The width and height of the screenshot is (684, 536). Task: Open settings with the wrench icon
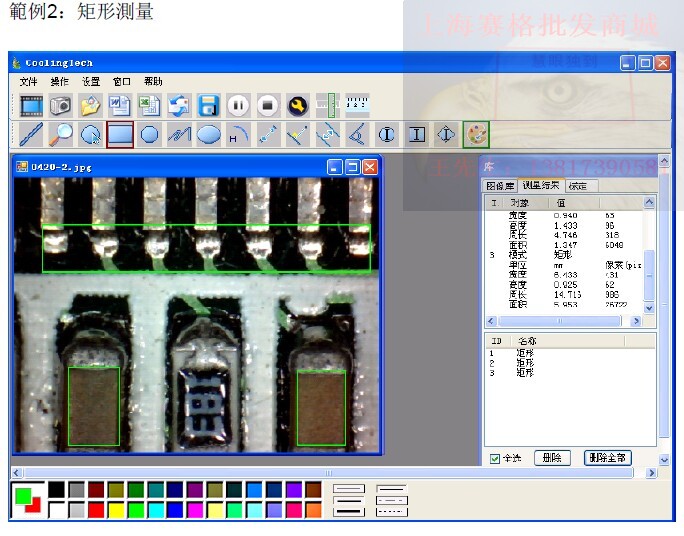click(x=298, y=106)
